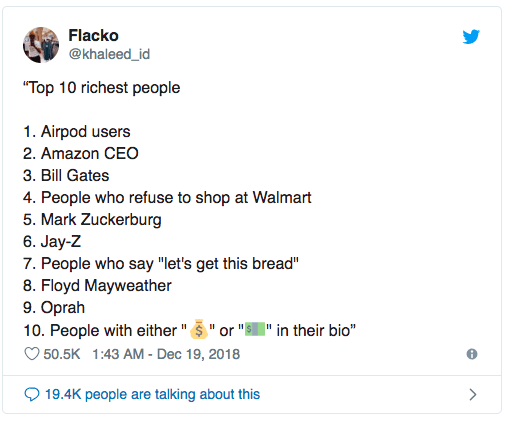
Task: Expand conversation with the right chevron
Action: tap(473, 394)
